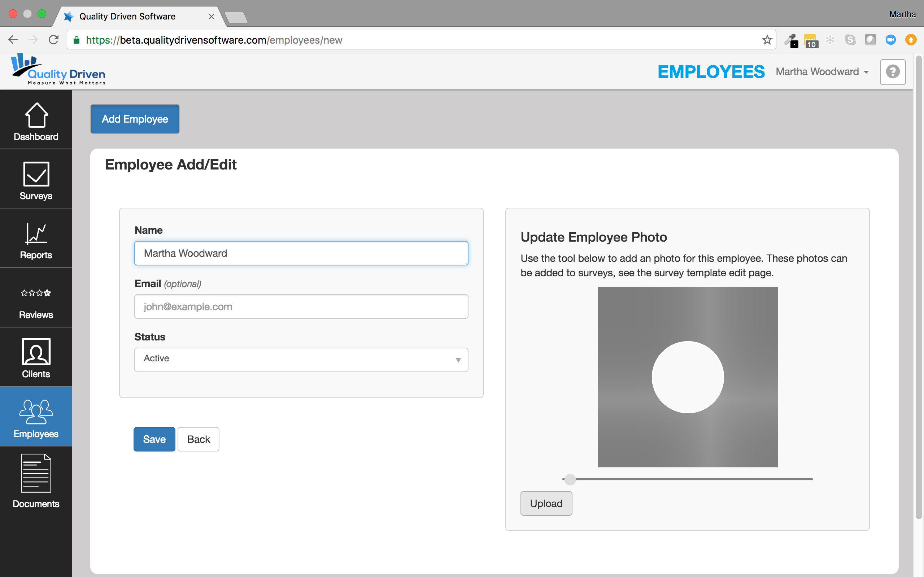
Task: Select the Quality Driven Software tab
Action: point(127,17)
